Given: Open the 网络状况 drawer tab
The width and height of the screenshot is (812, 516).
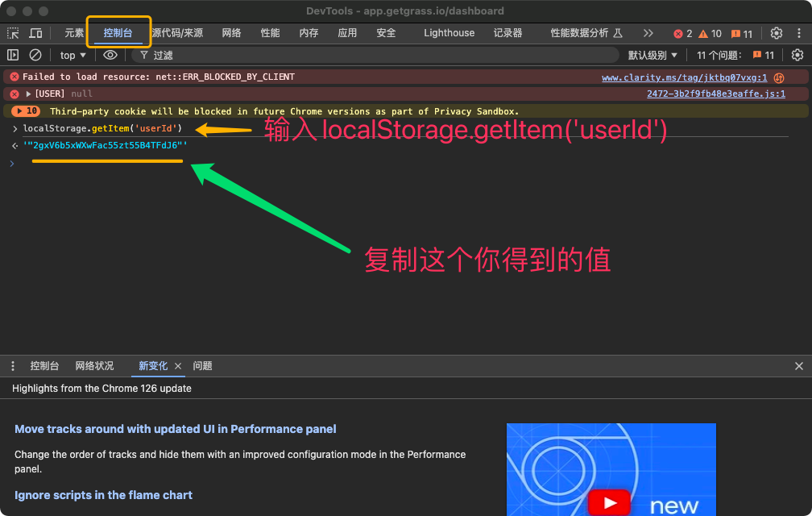Looking at the screenshot, I should point(94,365).
